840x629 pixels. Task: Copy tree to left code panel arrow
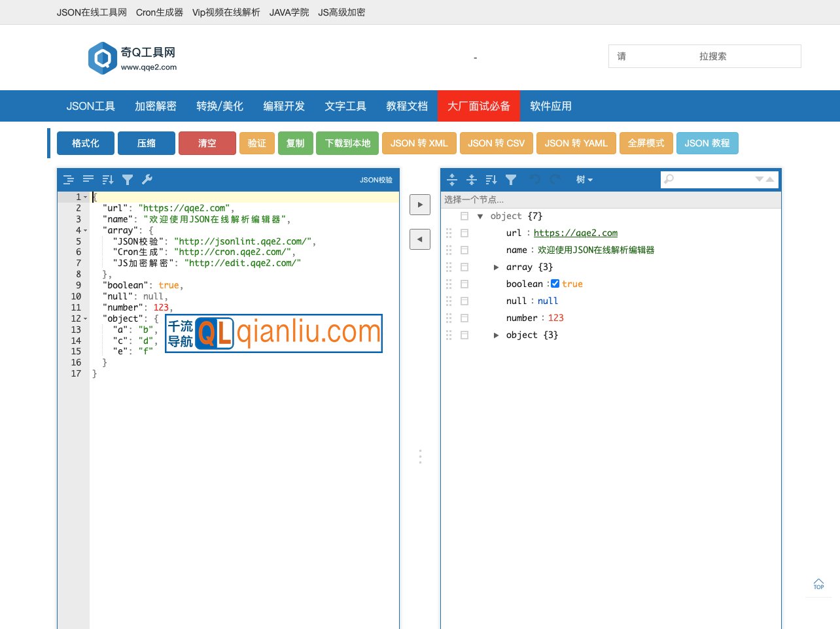pos(420,239)
